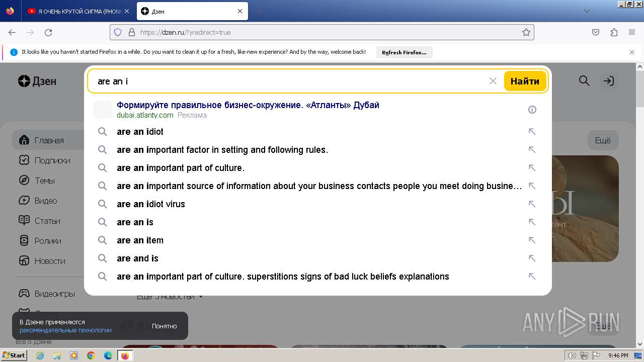644x362 pixels.
Task: Open the Firefox application menu
Action: pos(632,32)
